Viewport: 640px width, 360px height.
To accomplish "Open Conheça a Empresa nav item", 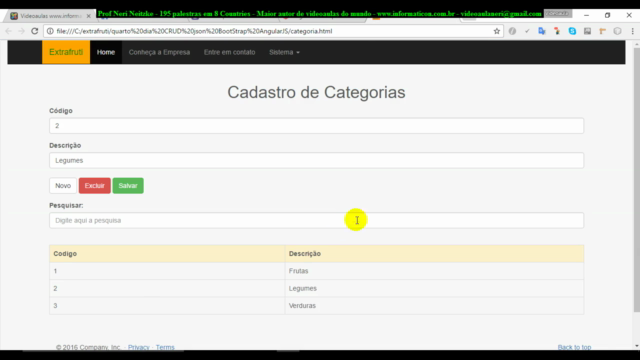I will [x=159, y=52].
